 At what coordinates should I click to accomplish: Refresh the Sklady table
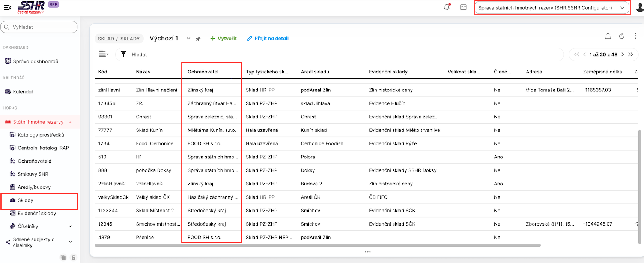(x=621, y=36)
